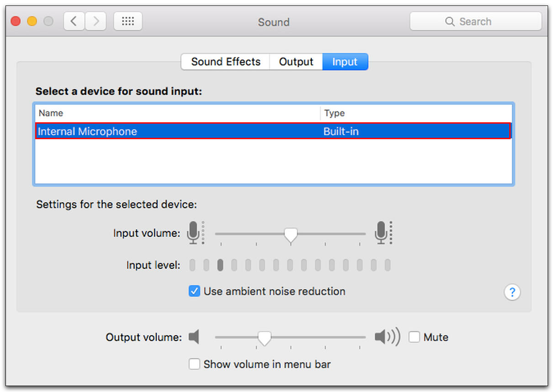Show all preferences grid icon

(128, 21)
